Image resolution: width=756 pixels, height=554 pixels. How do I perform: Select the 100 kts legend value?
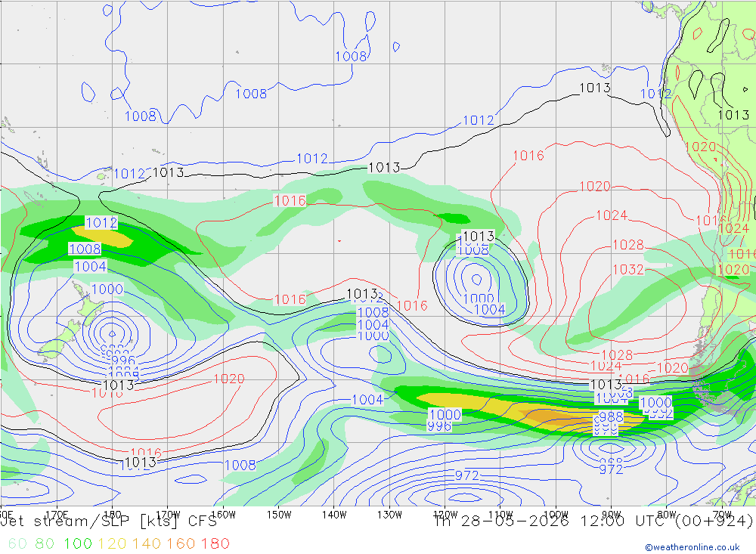(x=78, y=543)
